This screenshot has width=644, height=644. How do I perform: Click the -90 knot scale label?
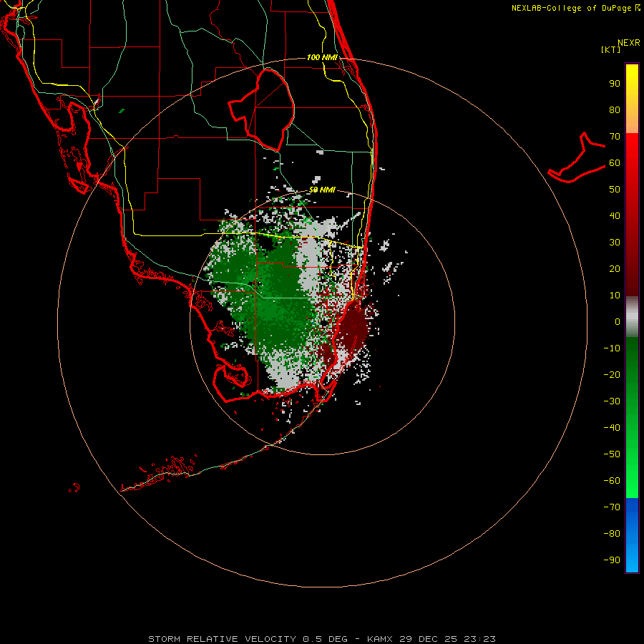(x=612, y=560)
